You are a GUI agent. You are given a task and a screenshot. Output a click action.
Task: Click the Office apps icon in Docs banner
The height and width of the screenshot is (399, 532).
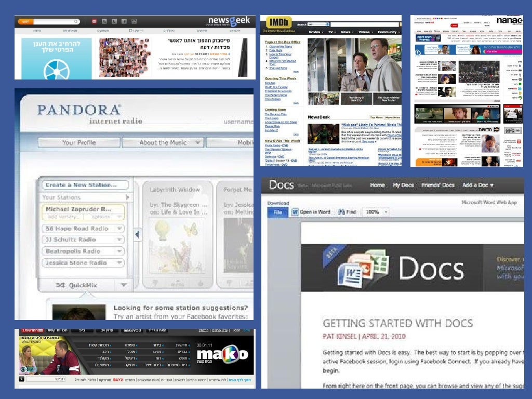pyautogui.click(x=363, y=269)
